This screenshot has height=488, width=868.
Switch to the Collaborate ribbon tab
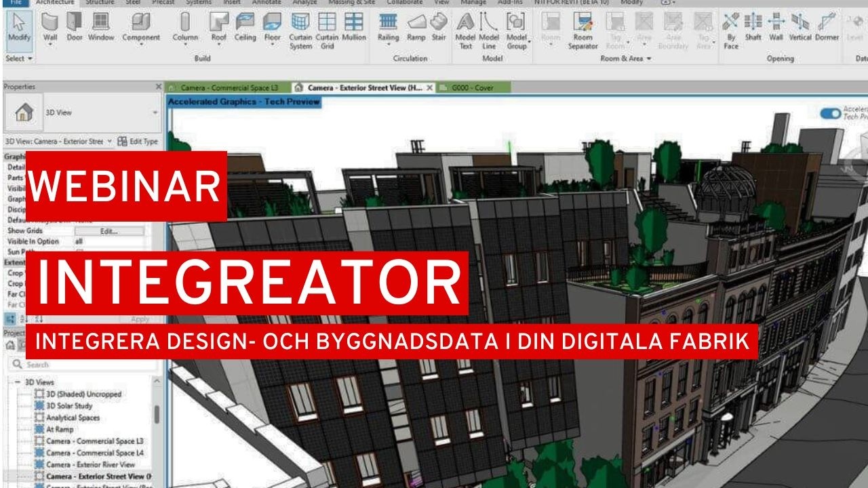[404, 3]
